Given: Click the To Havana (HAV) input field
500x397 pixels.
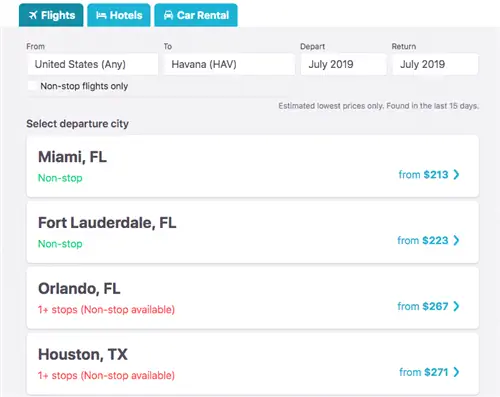Looking at the screenshot, I should click(229, 64).
